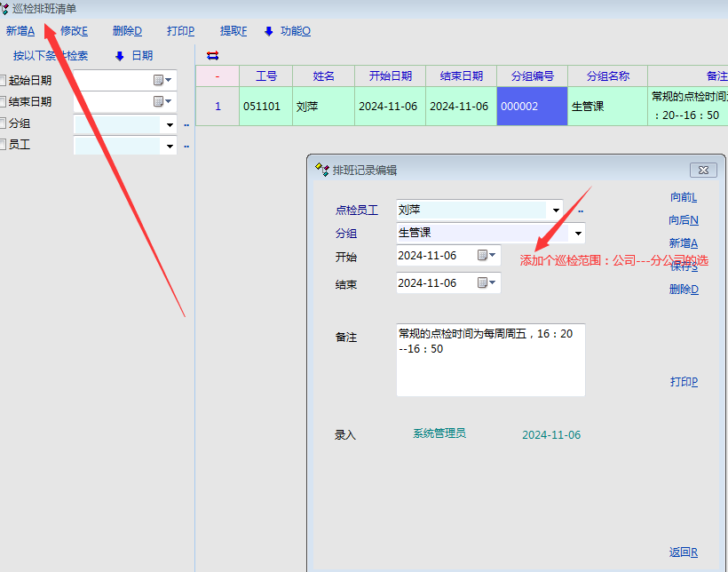This screenshot has height=572, width=728.
Task: Click the 向前L link in the dialog
Action: pyautogui.click(x=683, y=197)
